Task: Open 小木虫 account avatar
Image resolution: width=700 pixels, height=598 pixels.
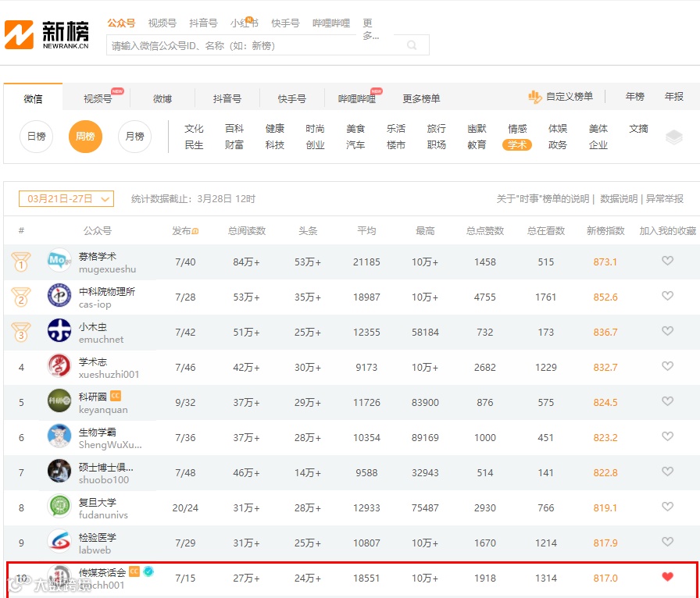Action: coord(59,330)
